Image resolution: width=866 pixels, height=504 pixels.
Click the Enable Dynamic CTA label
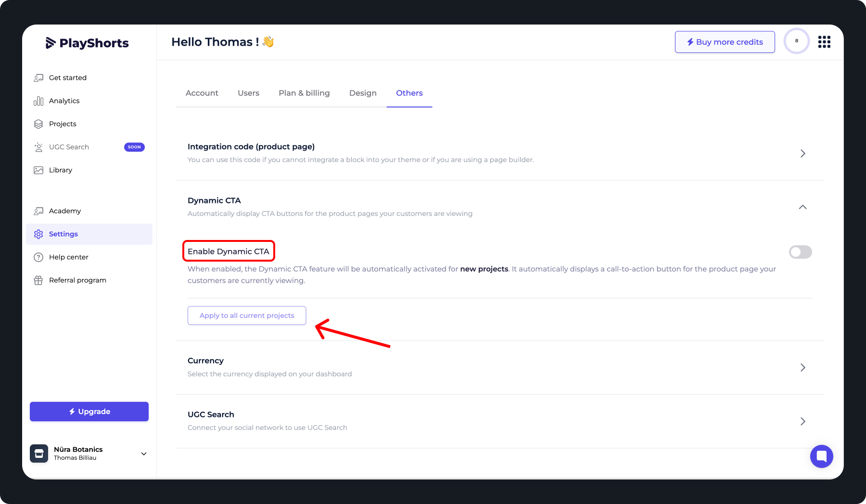tap(229, 252)
